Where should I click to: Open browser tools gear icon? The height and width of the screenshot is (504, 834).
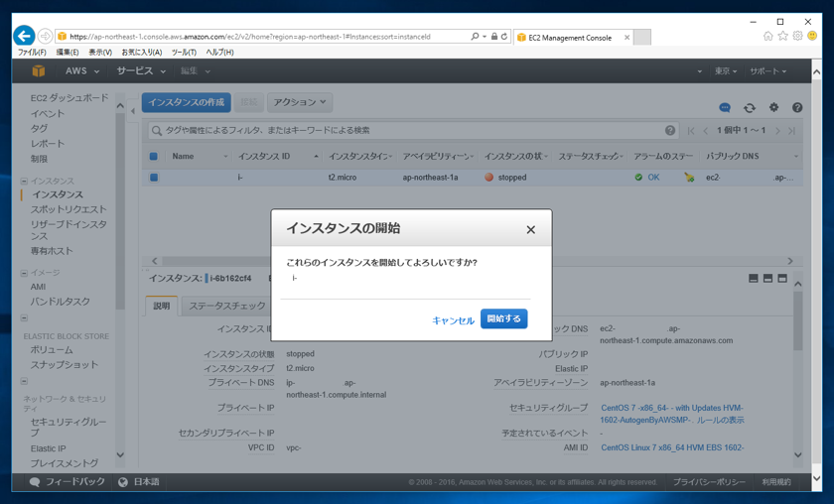pos(797,36)
